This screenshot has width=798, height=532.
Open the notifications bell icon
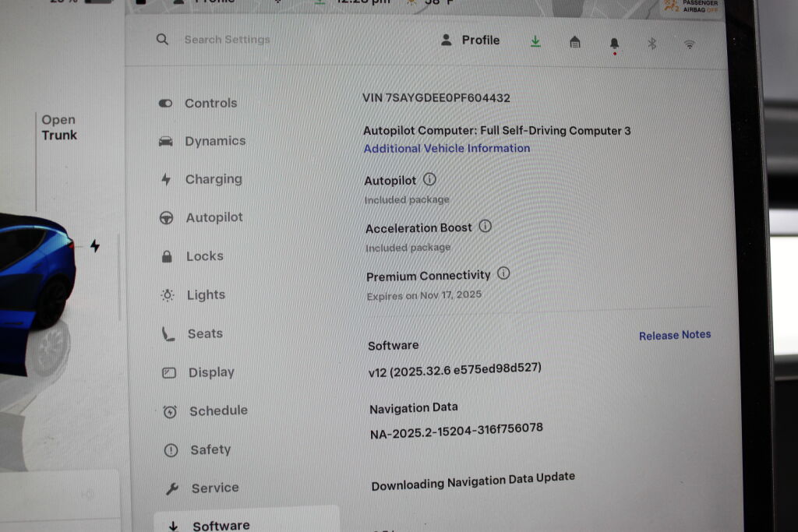point(614,44)
